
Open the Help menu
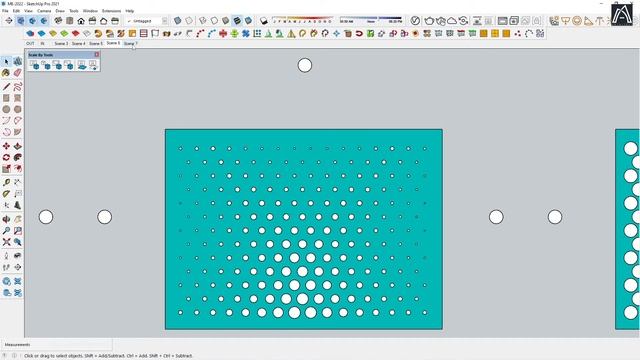click(x=129, y=11)
